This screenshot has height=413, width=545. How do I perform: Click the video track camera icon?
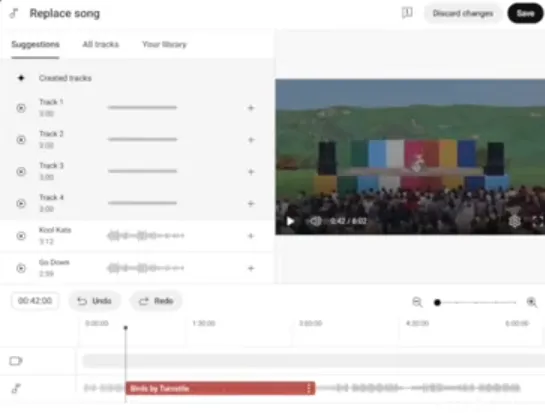pos(16,361)
